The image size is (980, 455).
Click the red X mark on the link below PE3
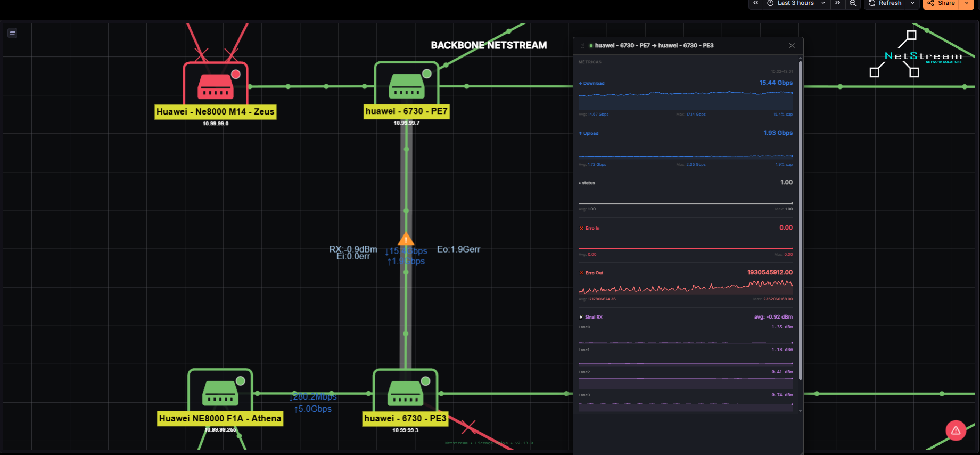tap(468, 427)
